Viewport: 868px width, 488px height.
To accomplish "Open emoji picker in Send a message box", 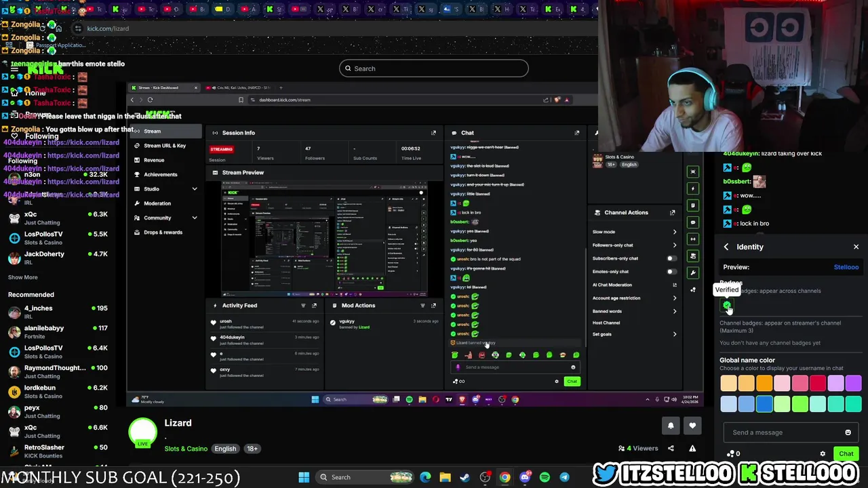I will point(848,432).
